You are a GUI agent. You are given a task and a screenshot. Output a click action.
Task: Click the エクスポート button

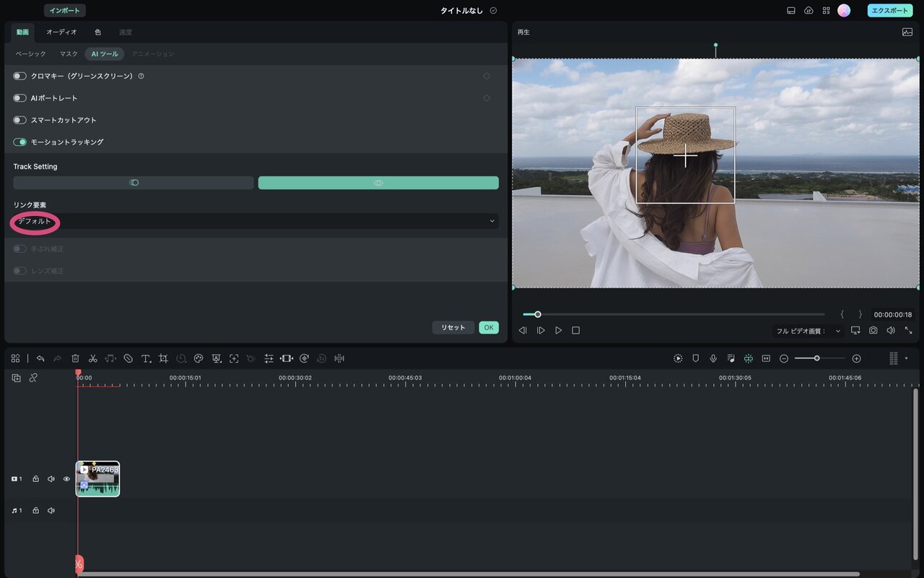889,11
